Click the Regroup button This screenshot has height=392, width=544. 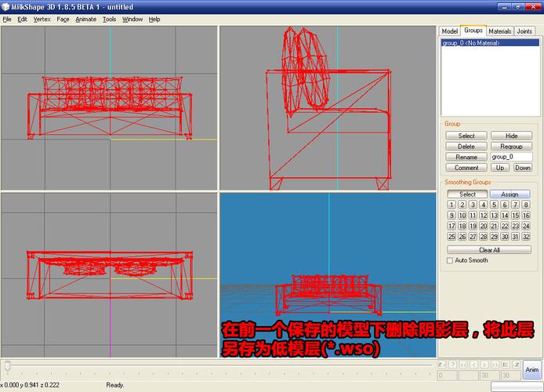[511, 147]
